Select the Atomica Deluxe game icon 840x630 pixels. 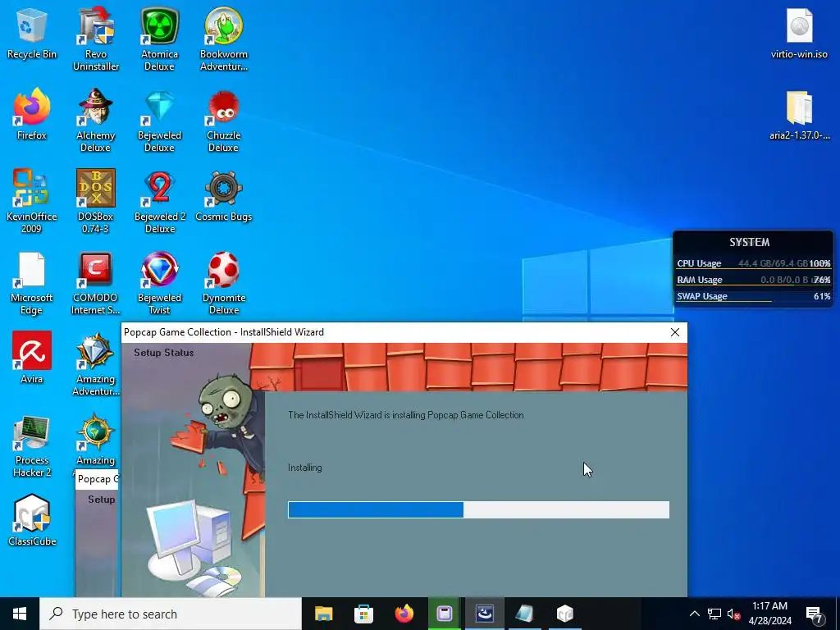coord(160,39)
